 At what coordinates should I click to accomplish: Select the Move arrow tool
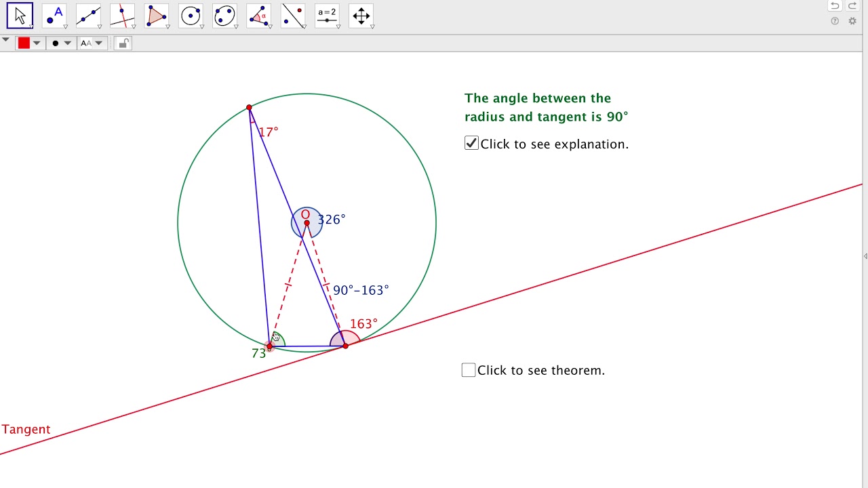click(x=20, y=16)
